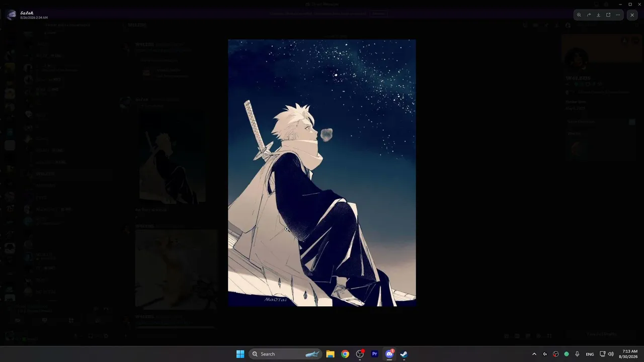Click the anime artwork being previewed
The image size is (644, 362).
pos(322,173)
